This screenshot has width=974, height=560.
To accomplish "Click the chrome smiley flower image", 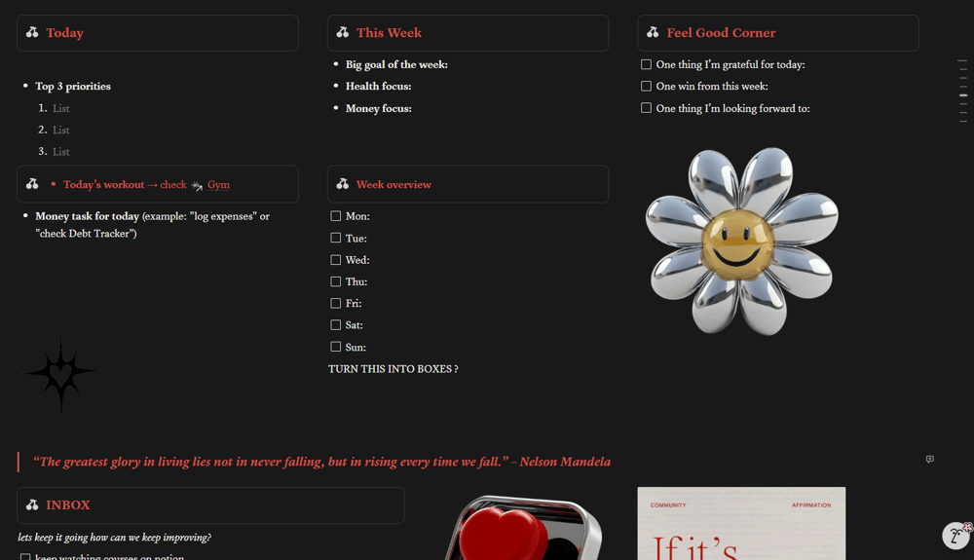I will coord(741,241).
